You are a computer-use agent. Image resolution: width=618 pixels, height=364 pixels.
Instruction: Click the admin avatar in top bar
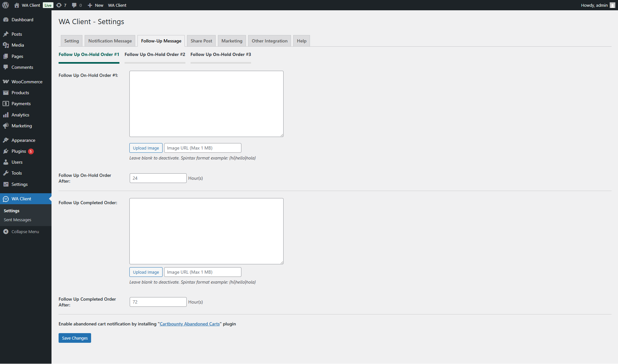coord(612,5)
